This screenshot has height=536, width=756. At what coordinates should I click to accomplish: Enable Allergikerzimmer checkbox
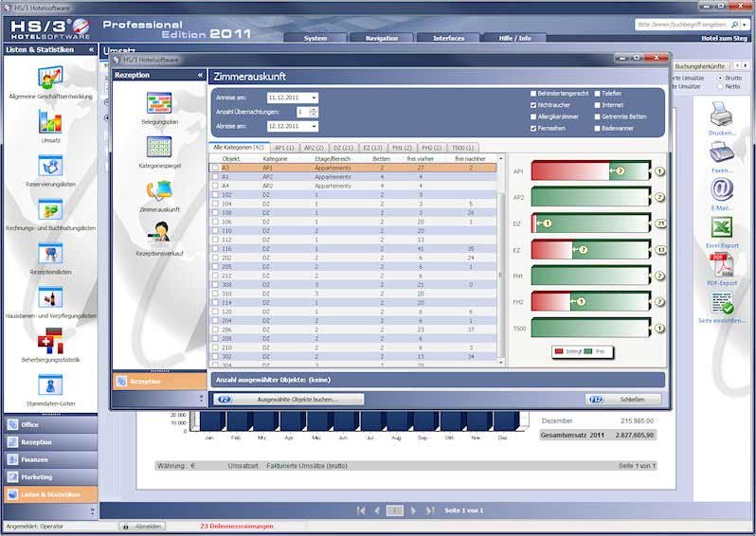[x=533, y=116]
